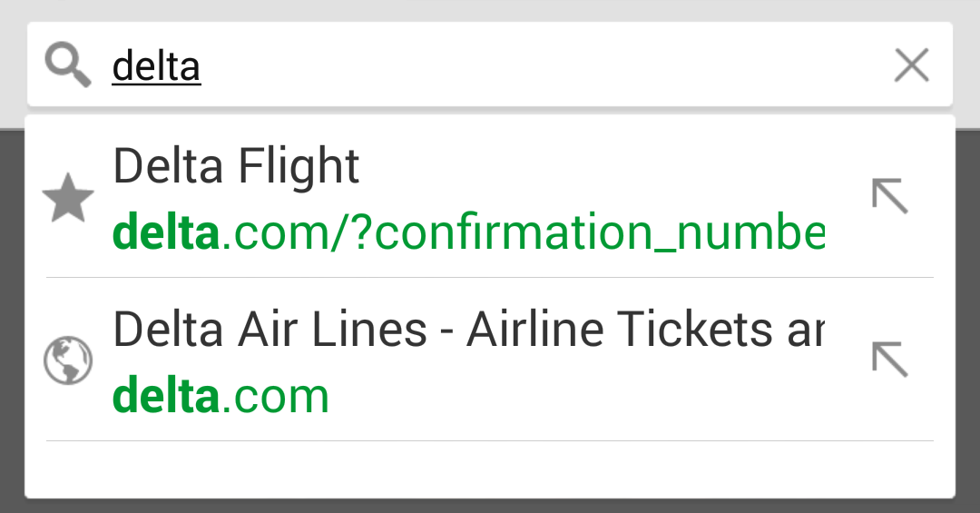Tap the arrow beside the Delta Air Lines suggestion
Screen dimensions: 980x513
click(x=889, y=360)
